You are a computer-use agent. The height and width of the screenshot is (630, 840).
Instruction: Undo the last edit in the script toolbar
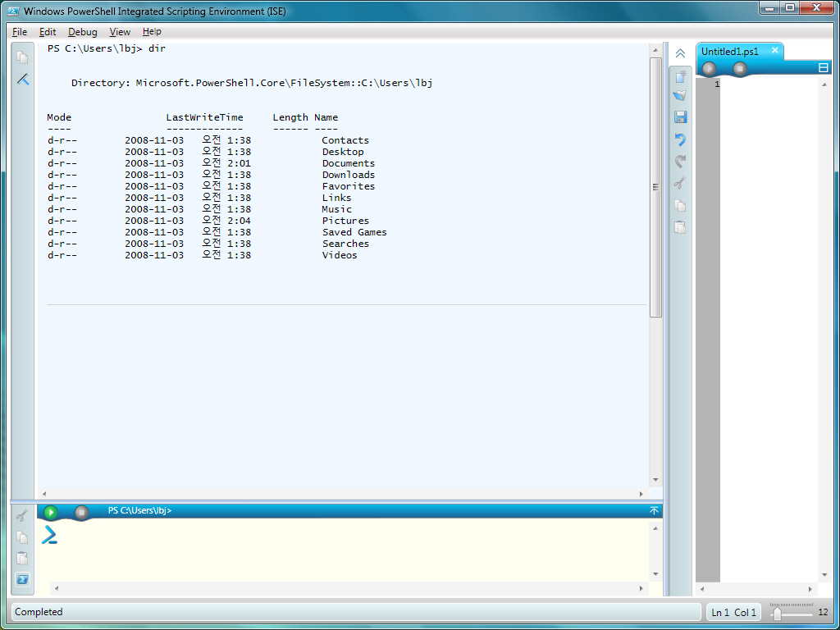680,139
